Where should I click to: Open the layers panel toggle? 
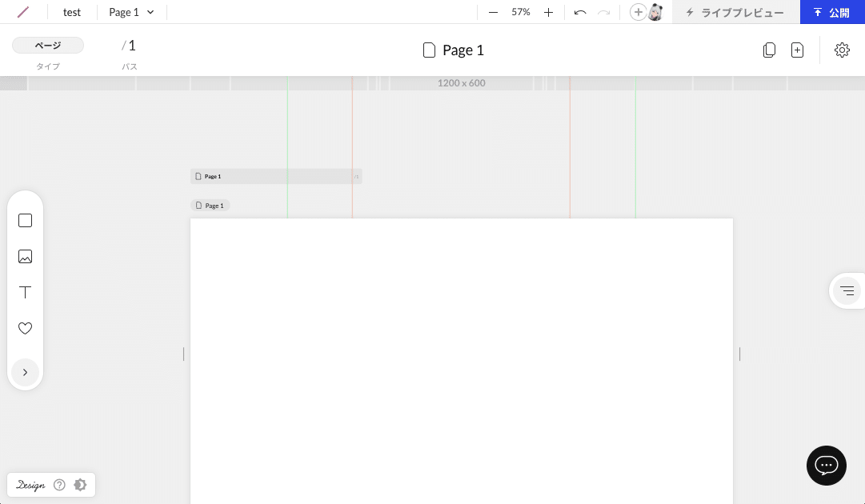click(847, 290)
